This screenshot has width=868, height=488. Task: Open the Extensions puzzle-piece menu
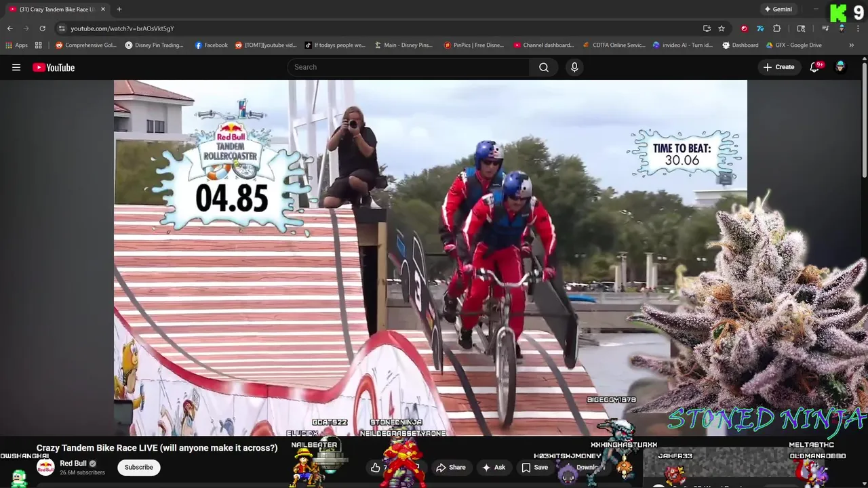pyautogui.click(x=777, y=28)
